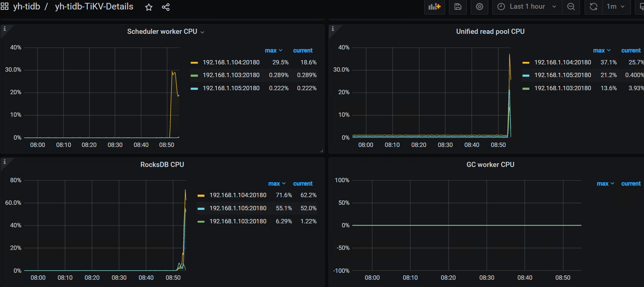The width and height of the screenshot is (644, 287).
Task: Click the dashboards grid icon beside yh-tidb
Action: tap(5, 7)
